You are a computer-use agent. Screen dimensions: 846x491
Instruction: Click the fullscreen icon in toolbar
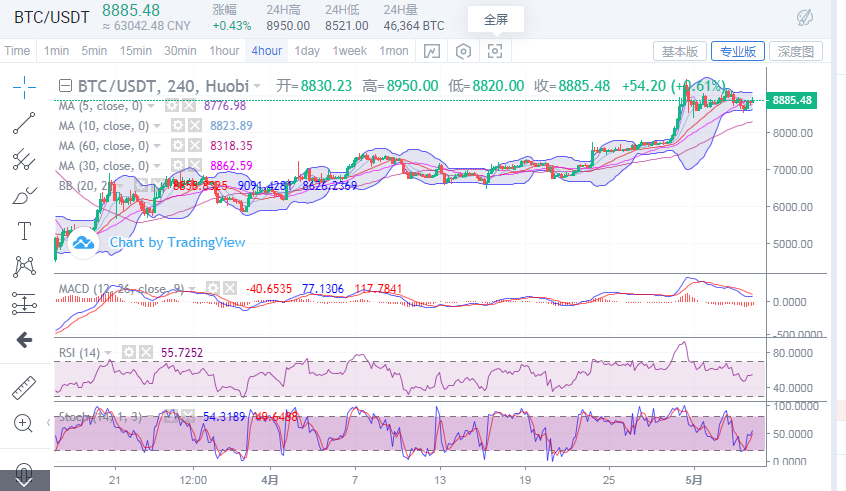coord(495,51)
